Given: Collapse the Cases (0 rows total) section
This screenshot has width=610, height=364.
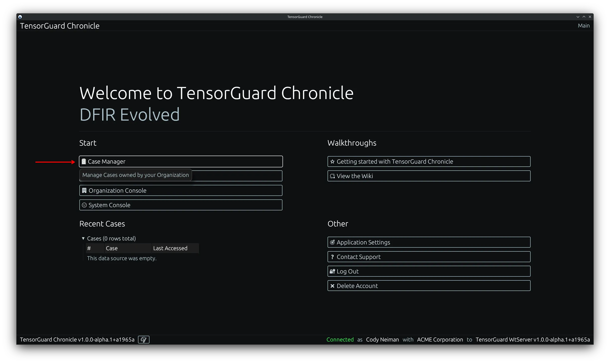Looking at the screenshot, I should tap(83, 238).
